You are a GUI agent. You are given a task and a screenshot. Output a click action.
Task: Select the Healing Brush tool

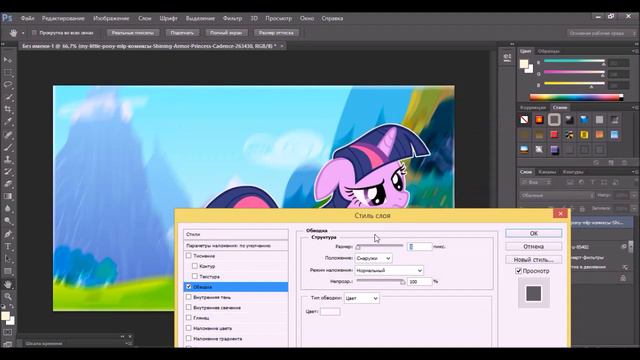point(8,134)
